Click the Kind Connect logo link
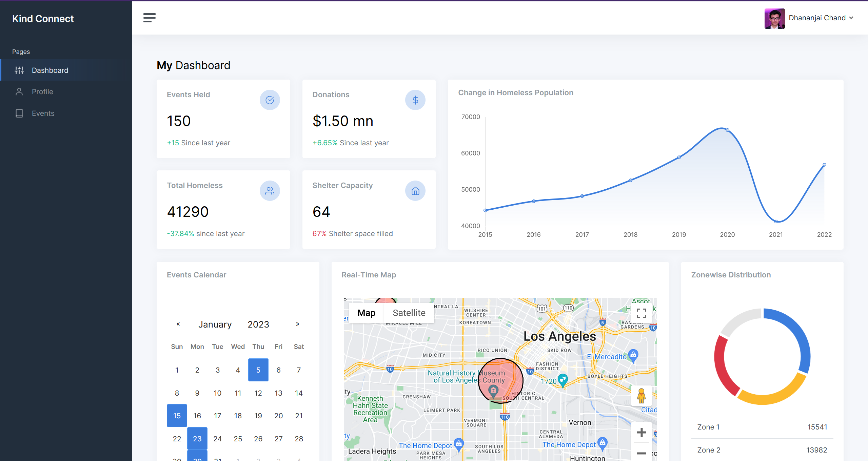Screen dimensions: 868x461 pos(43,19)
